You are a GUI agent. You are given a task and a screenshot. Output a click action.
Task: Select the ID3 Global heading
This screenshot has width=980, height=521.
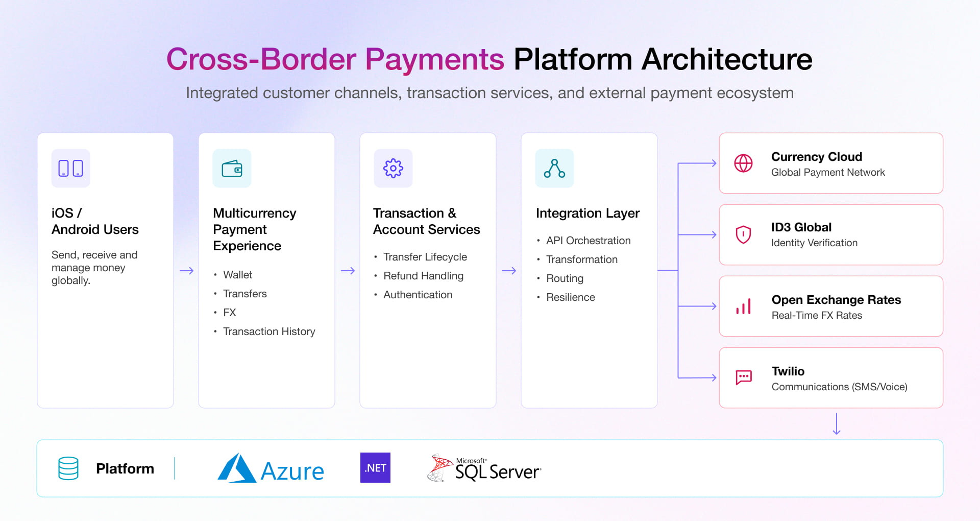pyautogui.click(x=801, y=227)
